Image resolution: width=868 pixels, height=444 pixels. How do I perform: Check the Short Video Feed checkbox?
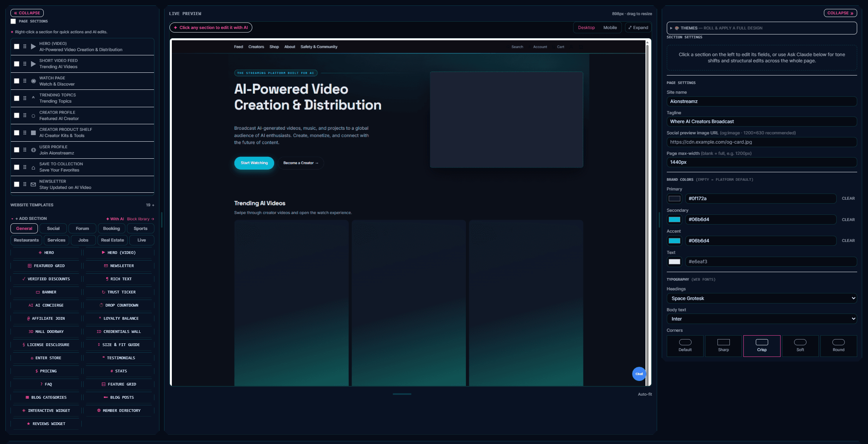pyautogui.click(x=17, y=64)
